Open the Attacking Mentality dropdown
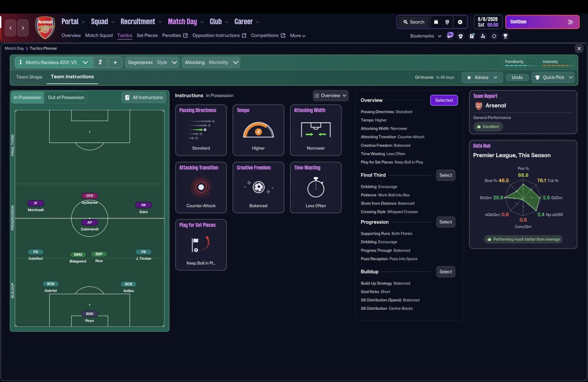This screenshot has height=382, width=588. (211, 63)
